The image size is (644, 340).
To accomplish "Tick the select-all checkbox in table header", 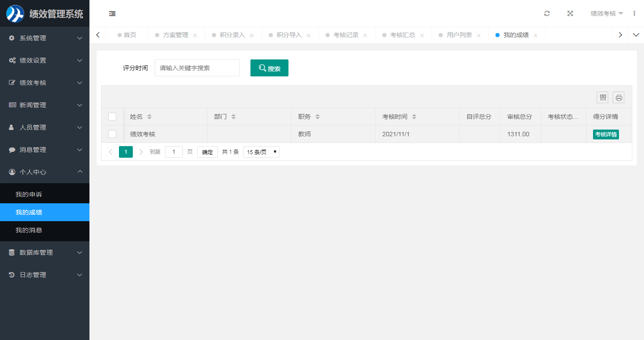I will pyautogui.click(x=112, y=117).
